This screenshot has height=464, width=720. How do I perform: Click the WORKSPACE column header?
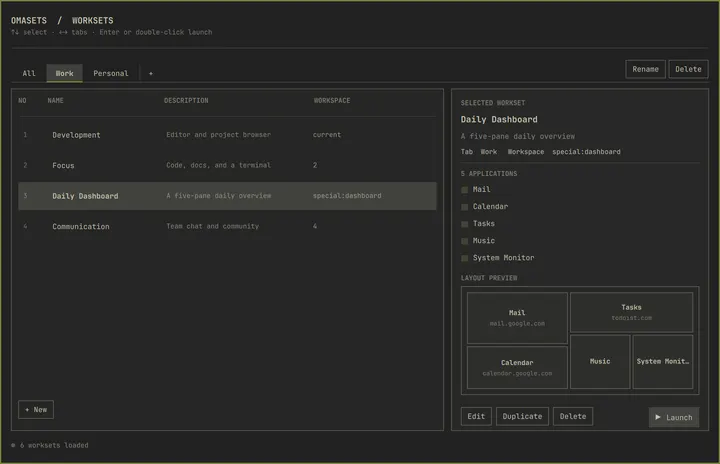click(332, 101)
